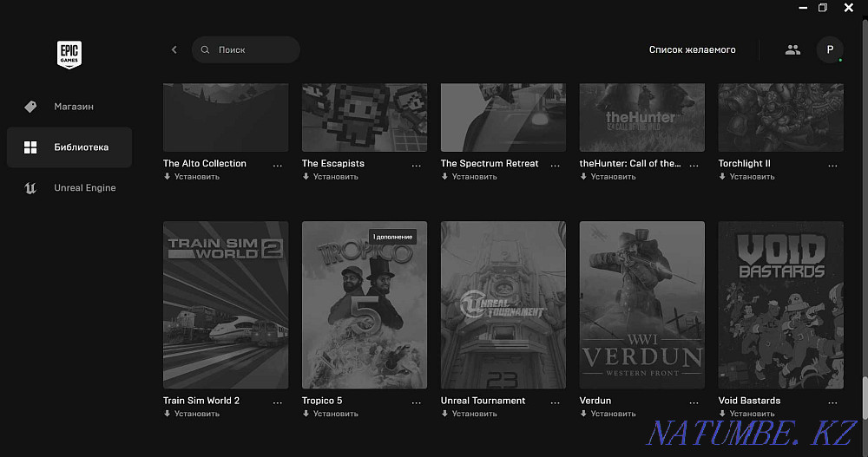This screenshot has width=868, height=457.
Task: Click the download icon under The Escapists
Action: click(306, 177)
